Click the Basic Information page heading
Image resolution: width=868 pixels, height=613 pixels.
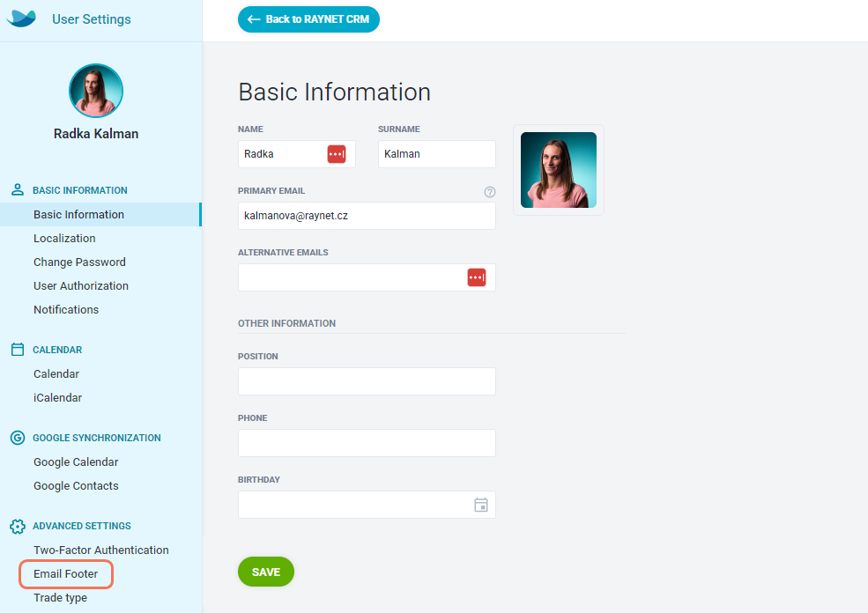point(334,92)
